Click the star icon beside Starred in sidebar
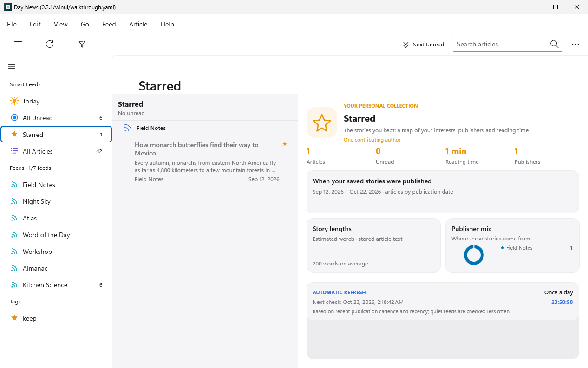The width and height of the screenshot is (588, 368). (14, 134)
